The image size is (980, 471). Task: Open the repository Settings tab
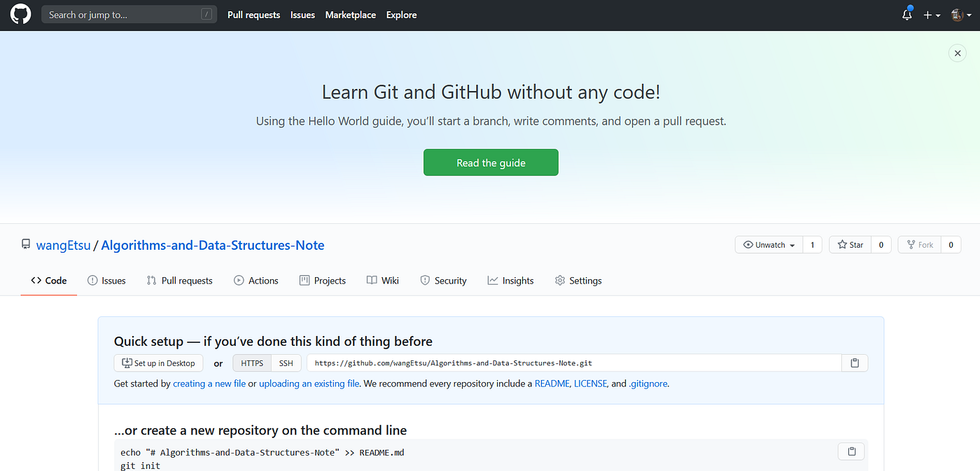[578, 281]
